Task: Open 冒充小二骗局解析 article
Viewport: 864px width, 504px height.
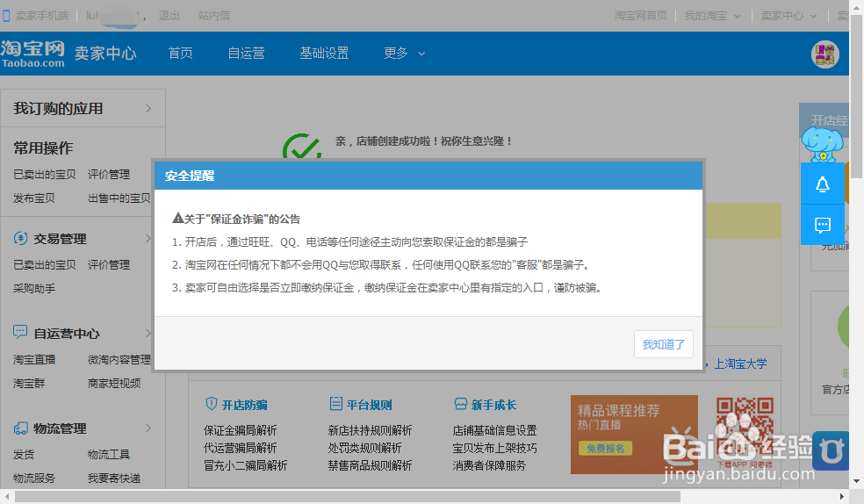Action: pyautogui.click(x=246, y=465)
